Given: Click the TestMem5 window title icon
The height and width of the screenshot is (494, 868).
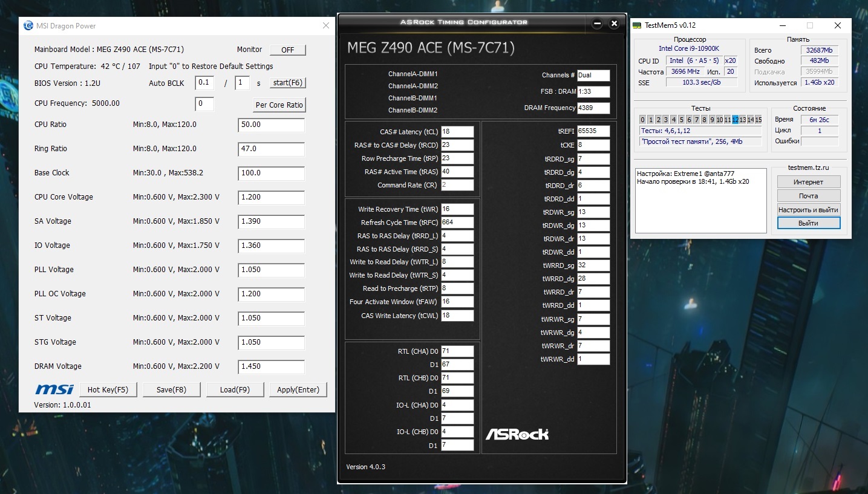Looking at the screenshot, I should click(637, 25).
